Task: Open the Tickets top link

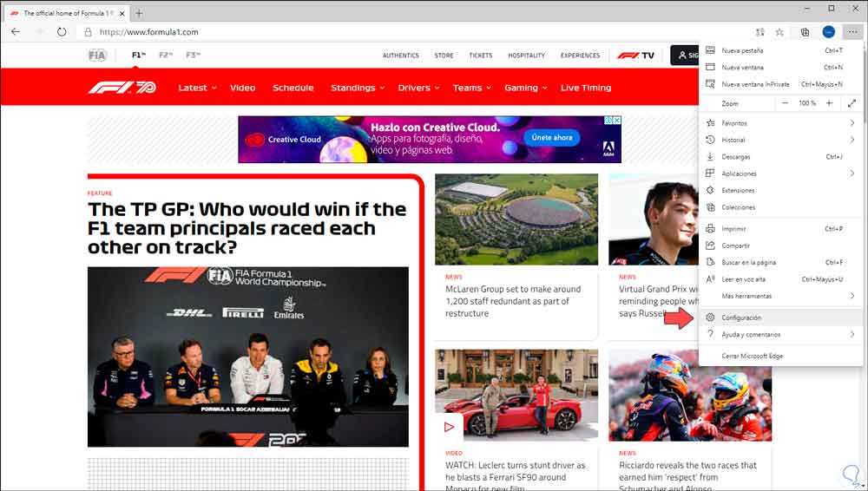Action: [481, 56]
